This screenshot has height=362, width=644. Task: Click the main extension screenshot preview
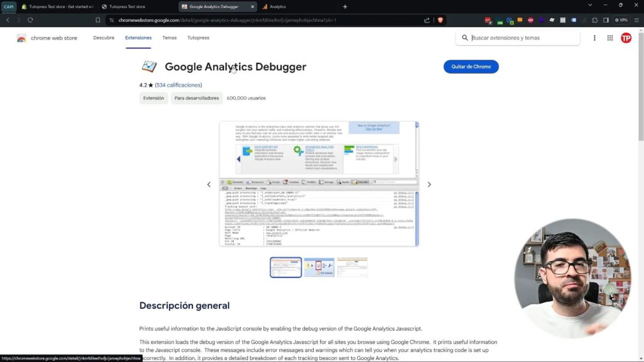pyautogui.click(x=319, y=184)
